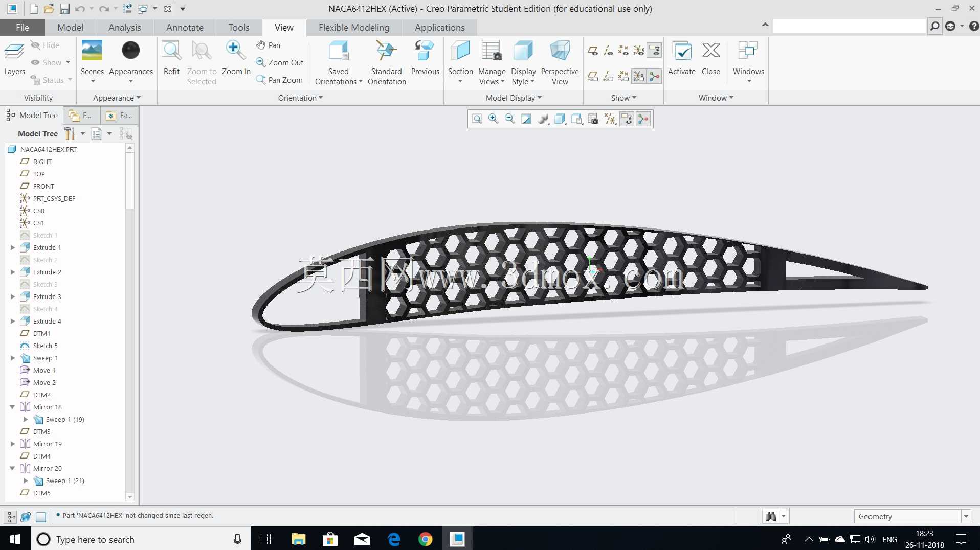Open the Layers tool in Visibility group
The width and height of the screenshot is (980, 550).
[14, 58]
